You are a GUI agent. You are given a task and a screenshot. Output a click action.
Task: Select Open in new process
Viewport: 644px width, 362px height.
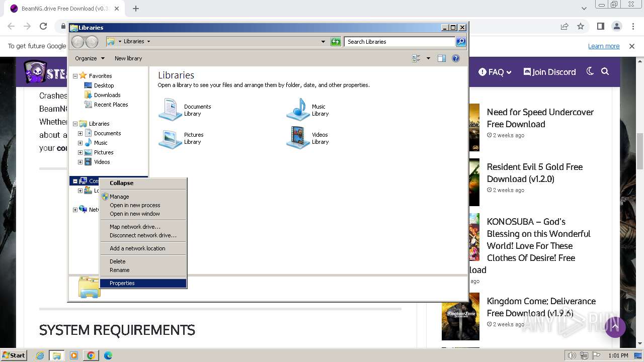[x=143, y=205]
